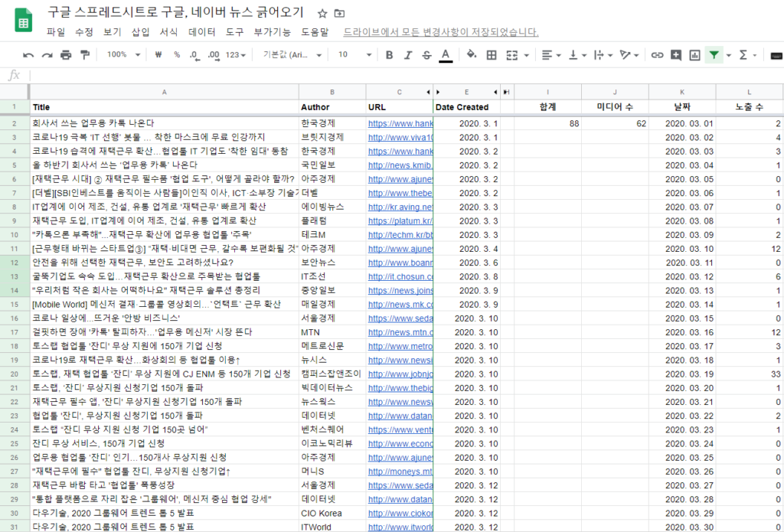This screenshot has height=532, width=784.
Task: Click the document title text
Action: pyautogui.click(x=177, y=13)
